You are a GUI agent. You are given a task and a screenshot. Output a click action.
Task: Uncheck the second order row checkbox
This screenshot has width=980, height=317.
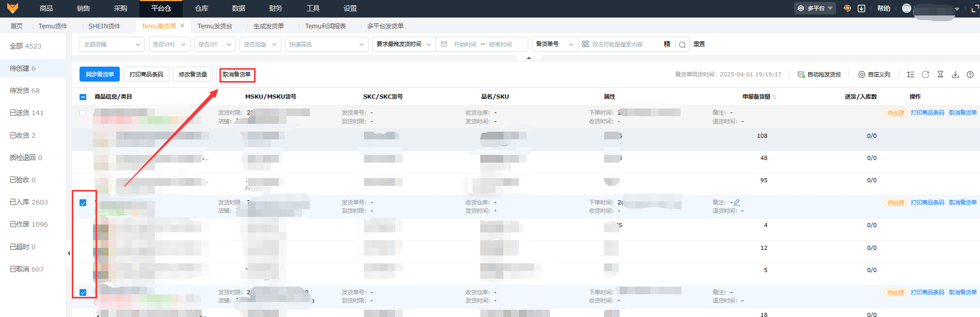click(x=83, y=203)
